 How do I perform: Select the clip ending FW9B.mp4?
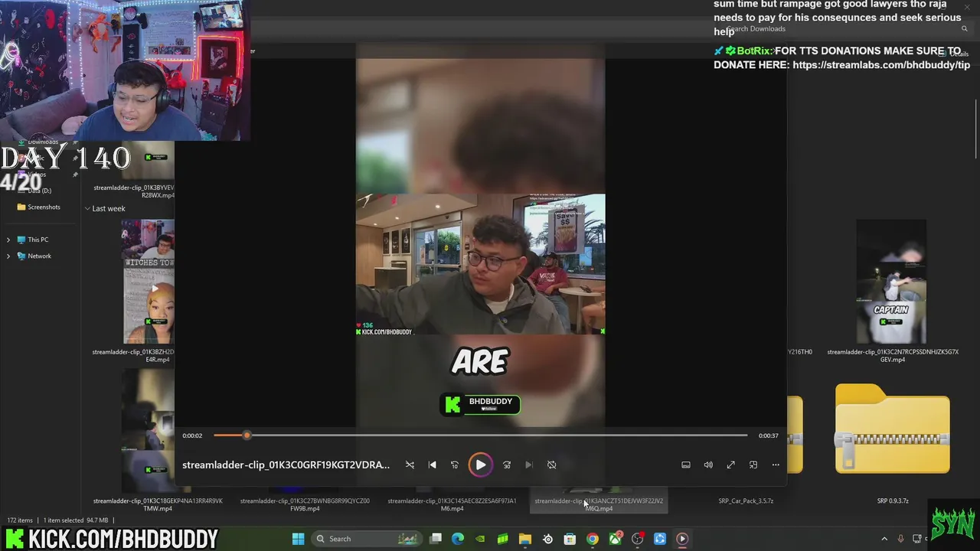click(x=305, y=504)
